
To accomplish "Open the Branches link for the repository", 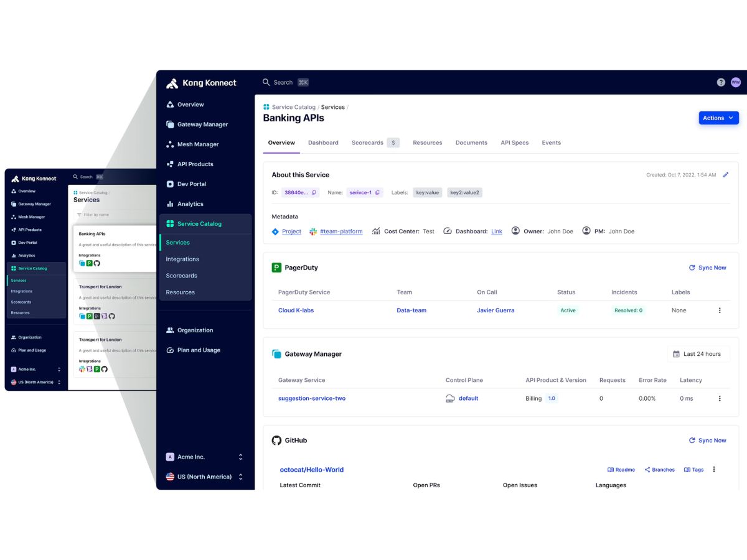I will [x=659, y=470].
